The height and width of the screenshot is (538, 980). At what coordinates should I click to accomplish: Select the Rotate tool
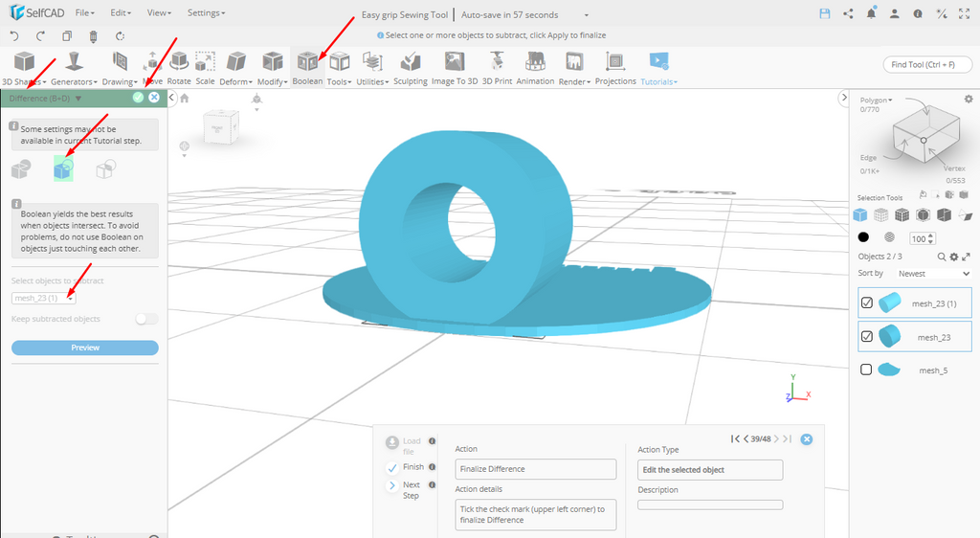click(x=179, y=69)
